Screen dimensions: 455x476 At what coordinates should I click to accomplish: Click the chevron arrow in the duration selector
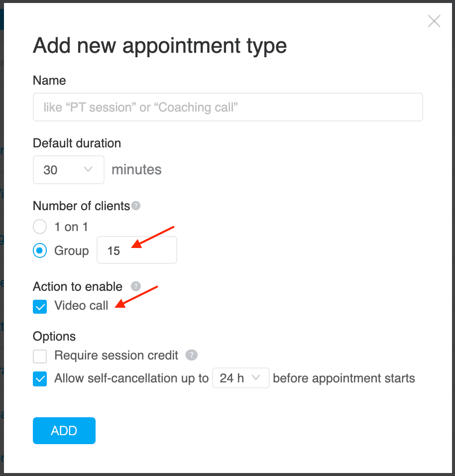[x=88, y=169]
